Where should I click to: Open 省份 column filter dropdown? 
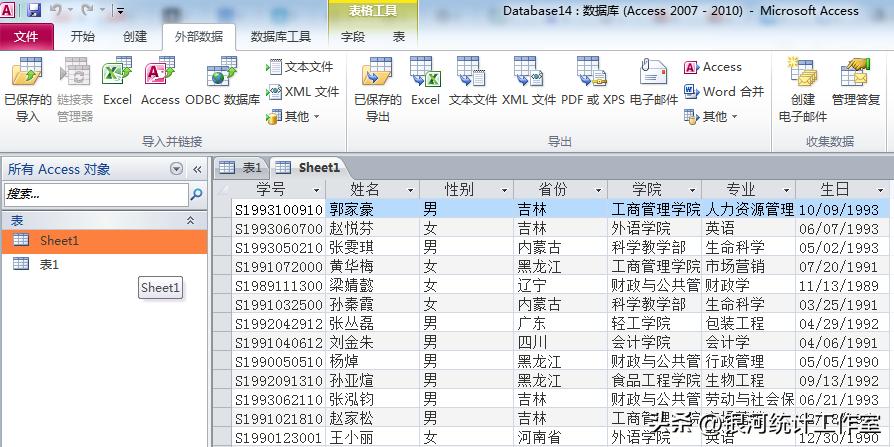point(598,190)
